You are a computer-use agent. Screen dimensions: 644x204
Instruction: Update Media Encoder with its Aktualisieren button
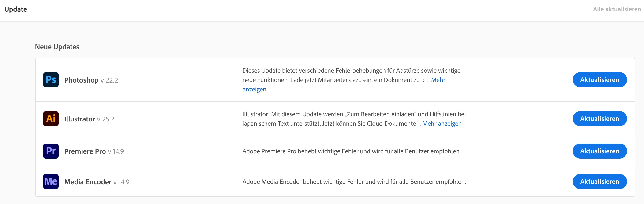[x=599, y=181]
